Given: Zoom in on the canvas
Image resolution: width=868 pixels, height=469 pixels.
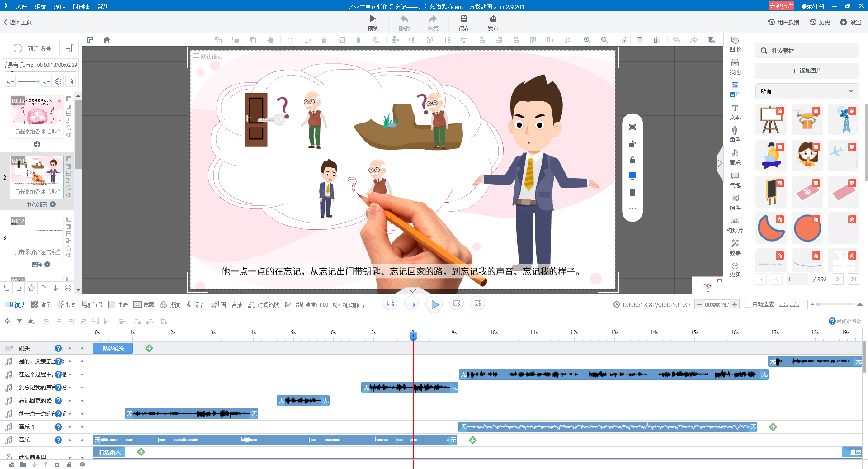Looking at the screenshot, I should pos(587,40).
